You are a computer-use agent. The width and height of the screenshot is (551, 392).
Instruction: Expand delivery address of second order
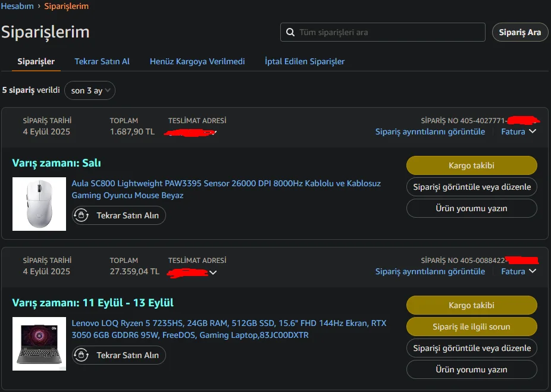click(213, 272)
